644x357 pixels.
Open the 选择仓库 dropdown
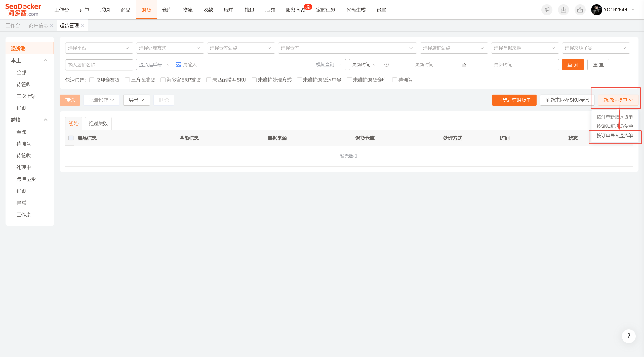[347, 48]
